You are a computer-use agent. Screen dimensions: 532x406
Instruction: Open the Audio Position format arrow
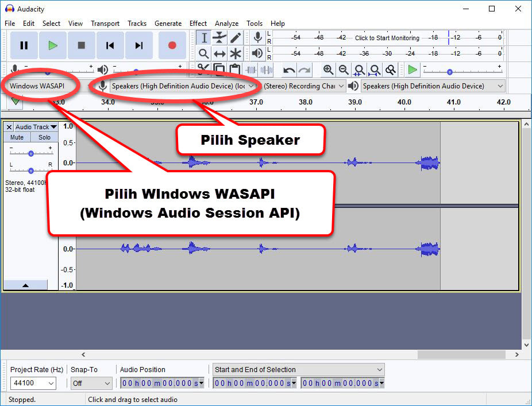[x=201, y=383]
